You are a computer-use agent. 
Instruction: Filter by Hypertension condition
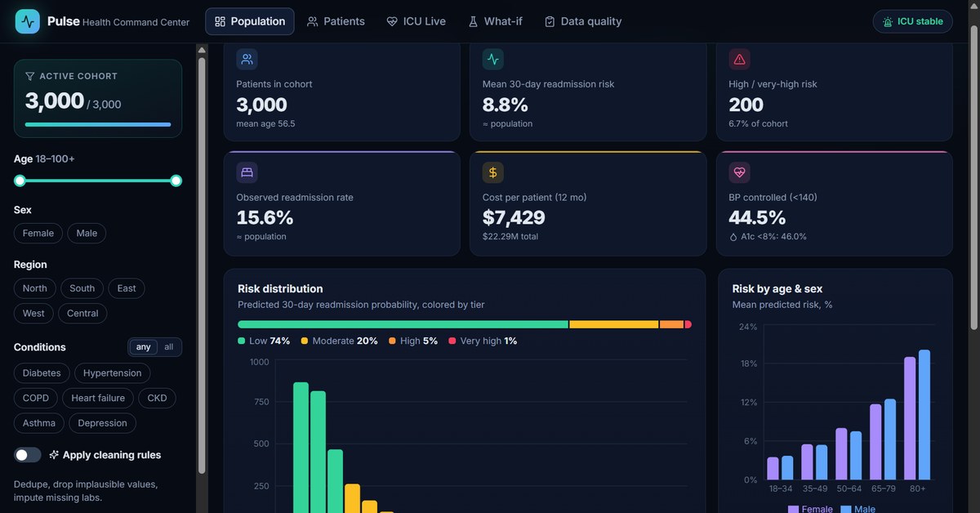(x=112, y=373)
